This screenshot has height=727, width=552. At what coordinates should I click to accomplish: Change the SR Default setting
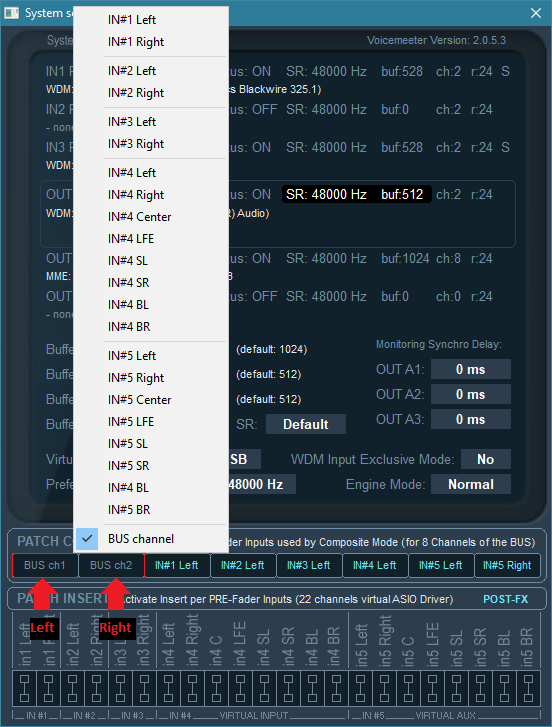pos(305,424)
